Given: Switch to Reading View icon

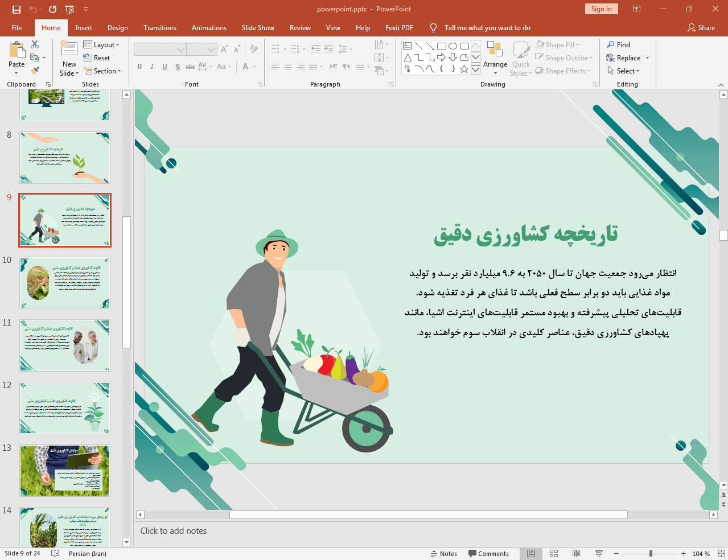Looking at the screenshot, I should point(576,554).
